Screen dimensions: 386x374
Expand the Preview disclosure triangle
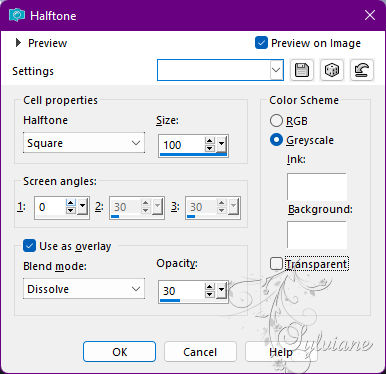[x=18, y=43]
